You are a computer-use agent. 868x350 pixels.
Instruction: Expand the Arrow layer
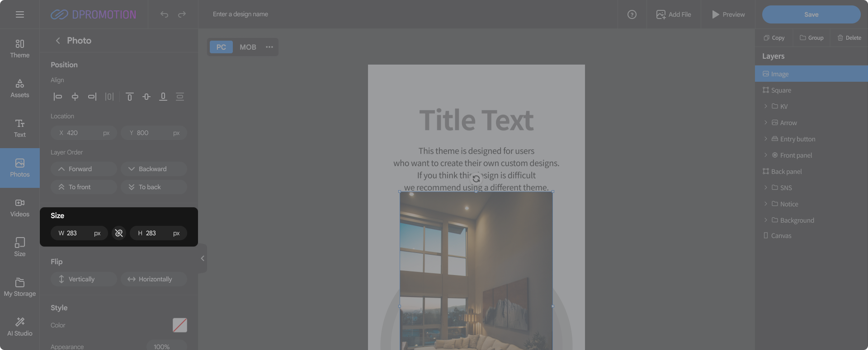[x=765, y=123]
